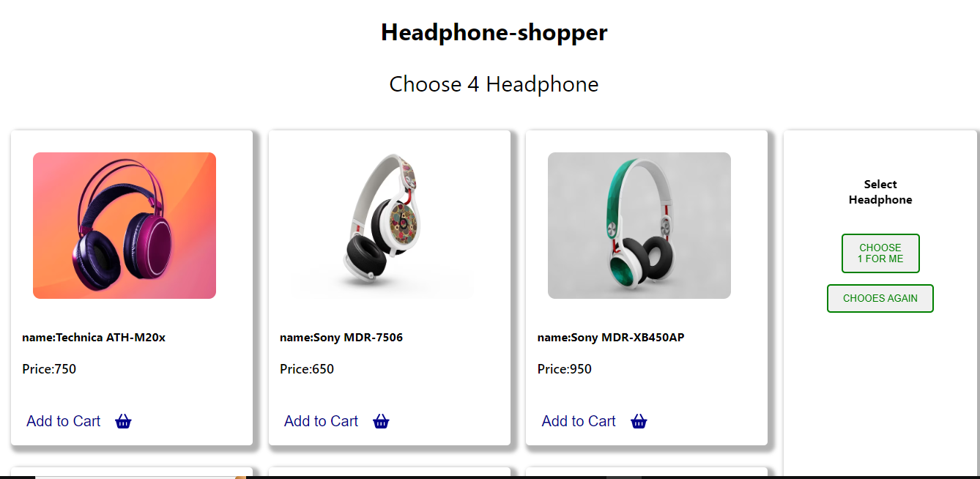Select the name:Technica ATH-M20x label

click(x=94, y=338)
